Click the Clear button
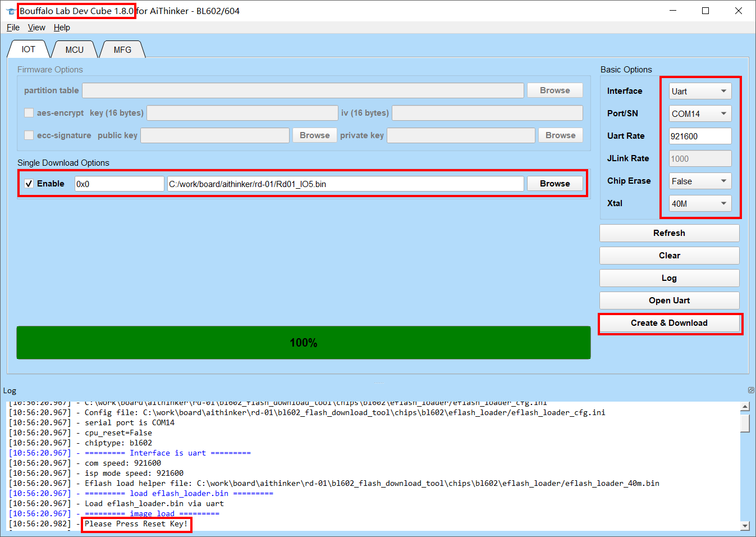 tap(669, 256)
